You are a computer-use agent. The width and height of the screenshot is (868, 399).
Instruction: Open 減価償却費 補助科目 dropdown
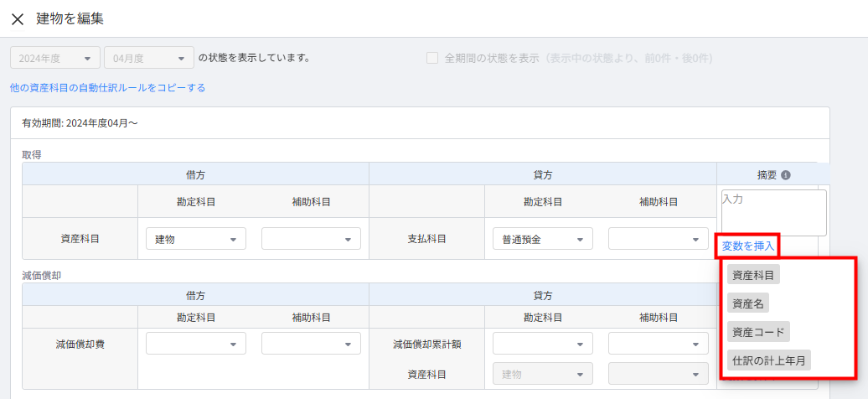311,344
